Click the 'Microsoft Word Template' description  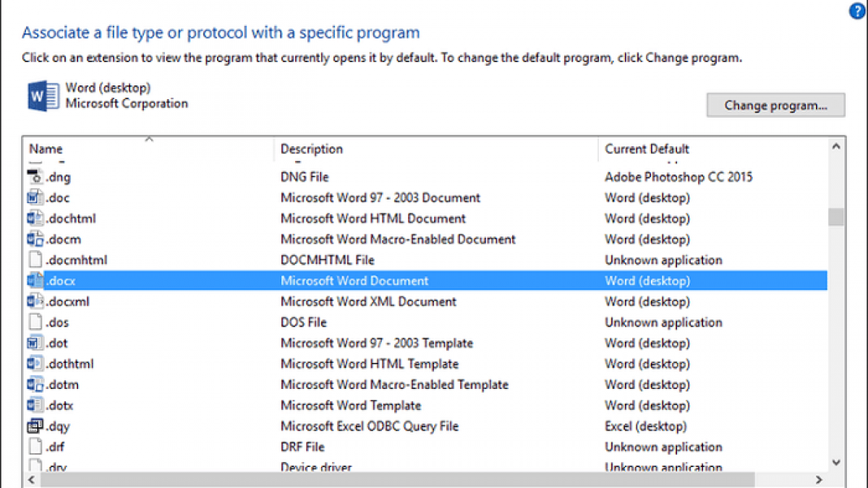click(351, 406)
